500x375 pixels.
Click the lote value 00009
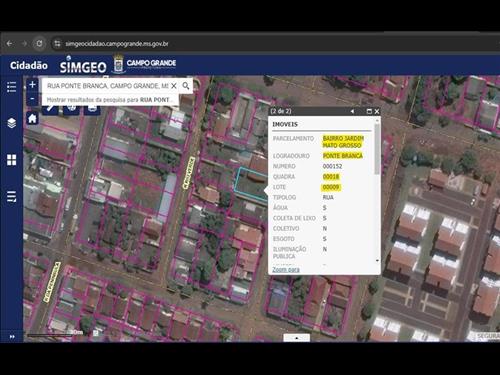[x=331, y=187]
